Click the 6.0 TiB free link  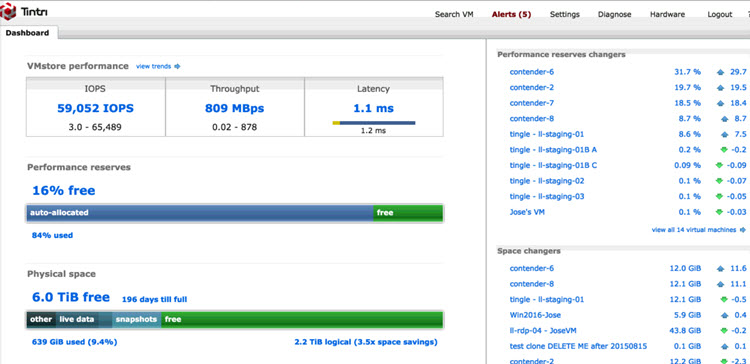[71, 298]
